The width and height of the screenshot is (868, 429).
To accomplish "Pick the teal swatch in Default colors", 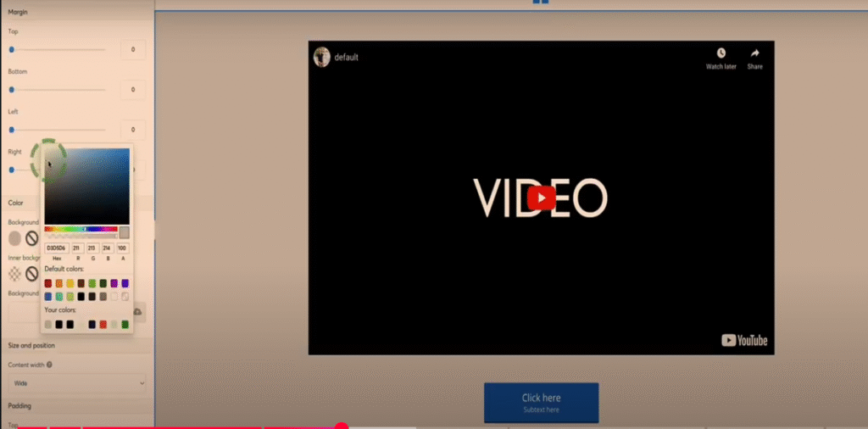I will coord(59,297).
